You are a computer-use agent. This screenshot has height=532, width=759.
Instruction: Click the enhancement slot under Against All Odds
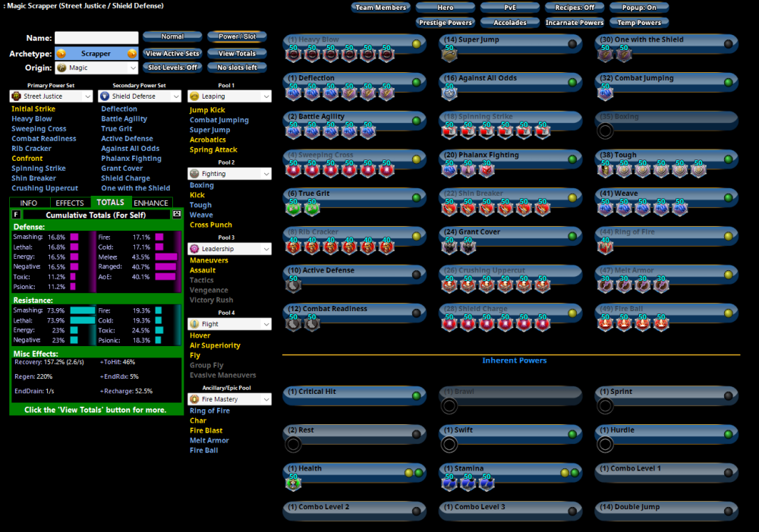pyautogui.click(x=449, y=93)
